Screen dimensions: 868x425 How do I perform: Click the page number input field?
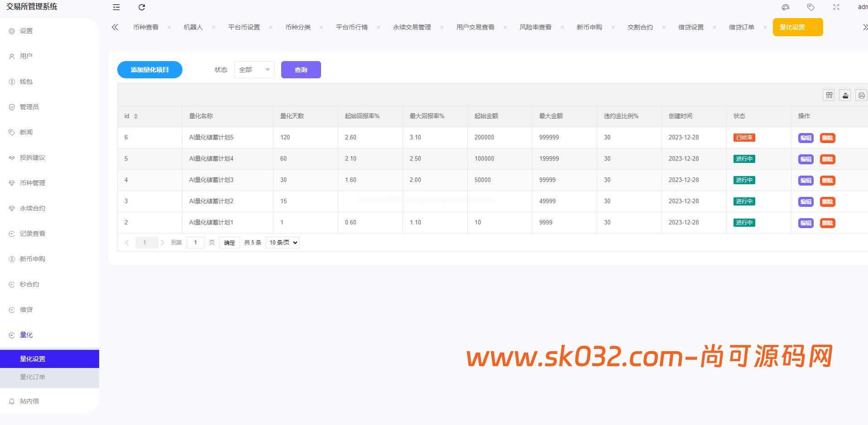click(x=195, y=242)
